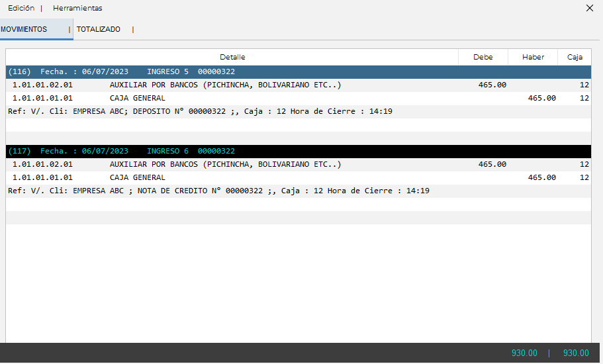Select AUXILIAR POR BANCOS row under entry 116
603x364 pixels.
coord(299,85)
